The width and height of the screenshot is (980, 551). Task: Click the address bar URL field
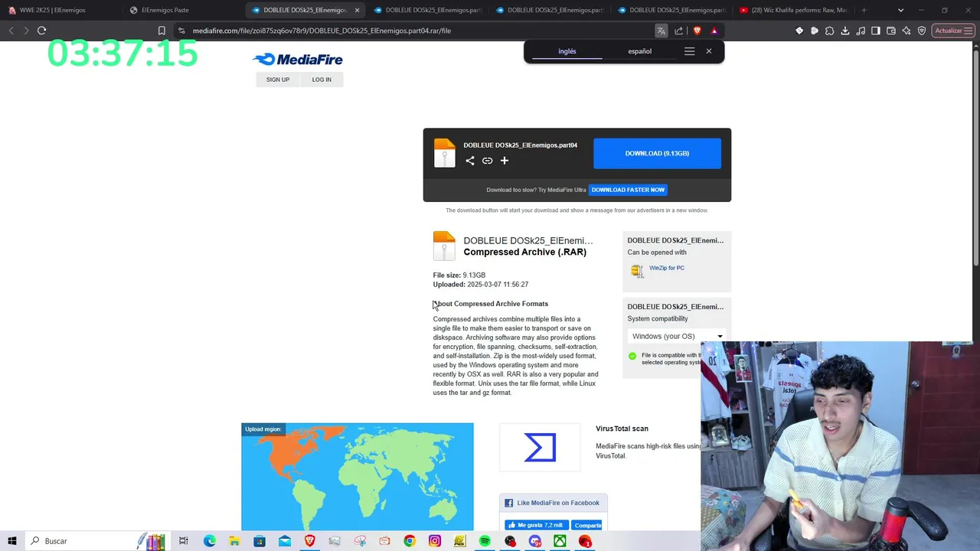click(413, 31)
